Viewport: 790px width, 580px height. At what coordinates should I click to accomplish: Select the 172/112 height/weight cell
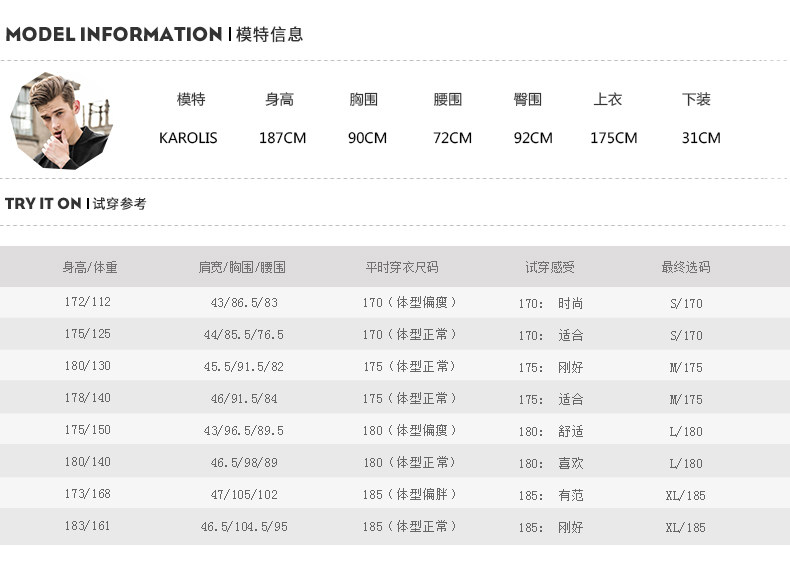pos(87,302)
